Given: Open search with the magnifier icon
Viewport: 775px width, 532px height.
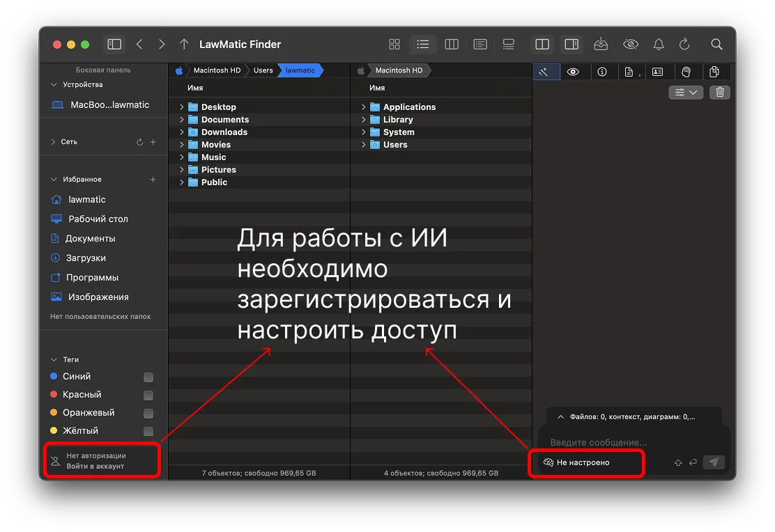Looking at the screenshot, I should pyautogui.click(x=716, y=45).
